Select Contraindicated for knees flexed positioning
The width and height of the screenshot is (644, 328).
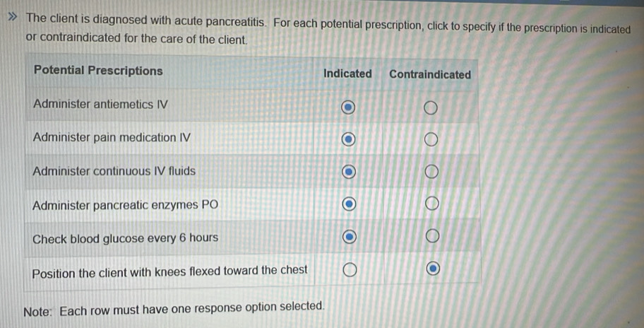[432, 269]
